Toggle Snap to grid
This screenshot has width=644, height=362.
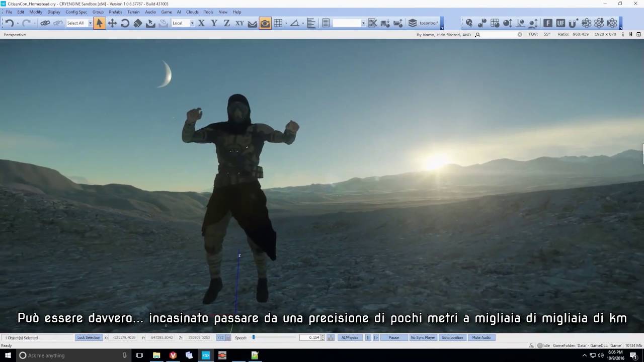(278, 23)
